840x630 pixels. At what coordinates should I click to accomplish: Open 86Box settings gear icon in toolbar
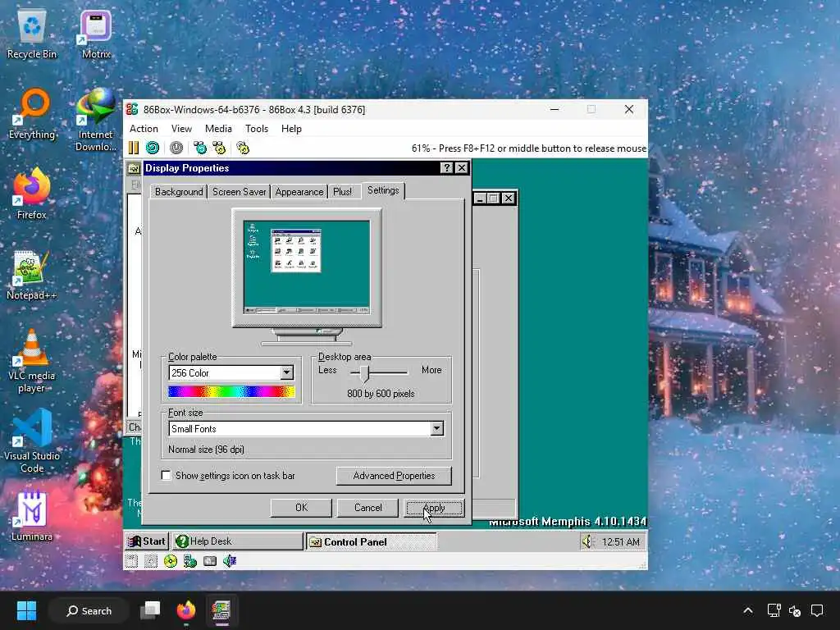click(x=243, y=148)
